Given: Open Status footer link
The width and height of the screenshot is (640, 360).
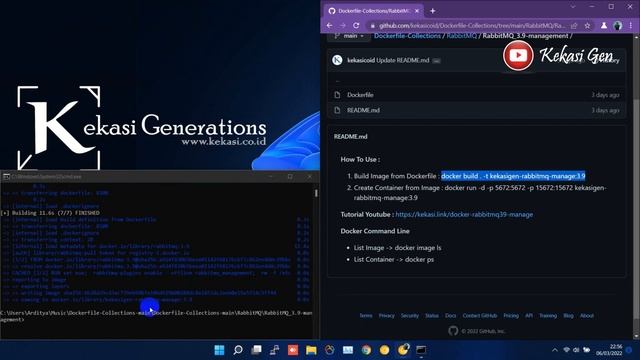Looking at the screenshot, I should pyautogui.click(x=432, y=316).
